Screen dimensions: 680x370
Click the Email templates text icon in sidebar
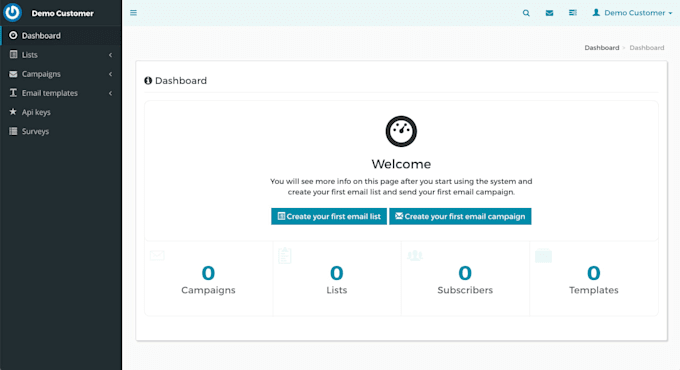[13, 93]
